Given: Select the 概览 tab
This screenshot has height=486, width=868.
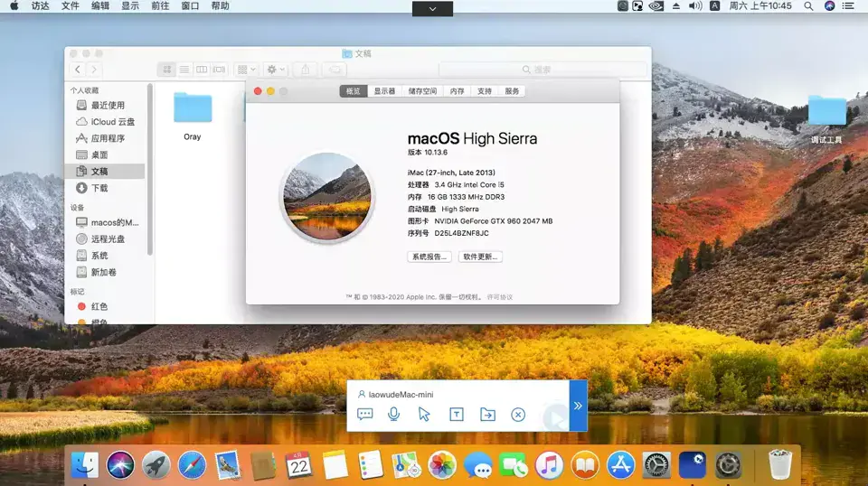Looking at the screenshot, I should [354, 91].
